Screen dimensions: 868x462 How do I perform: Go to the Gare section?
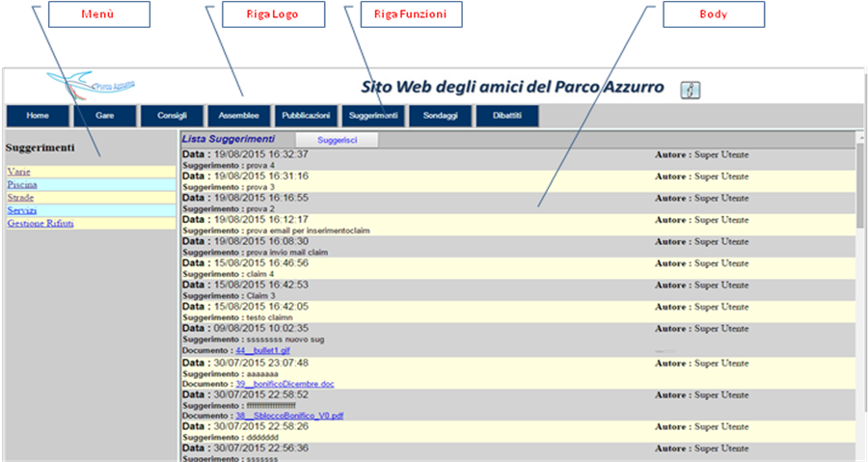105,116
